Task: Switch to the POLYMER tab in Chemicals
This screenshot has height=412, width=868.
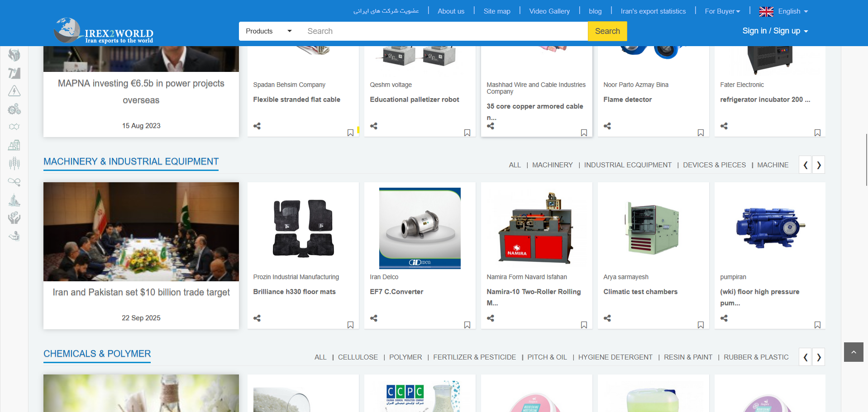Action: (405, 357)
